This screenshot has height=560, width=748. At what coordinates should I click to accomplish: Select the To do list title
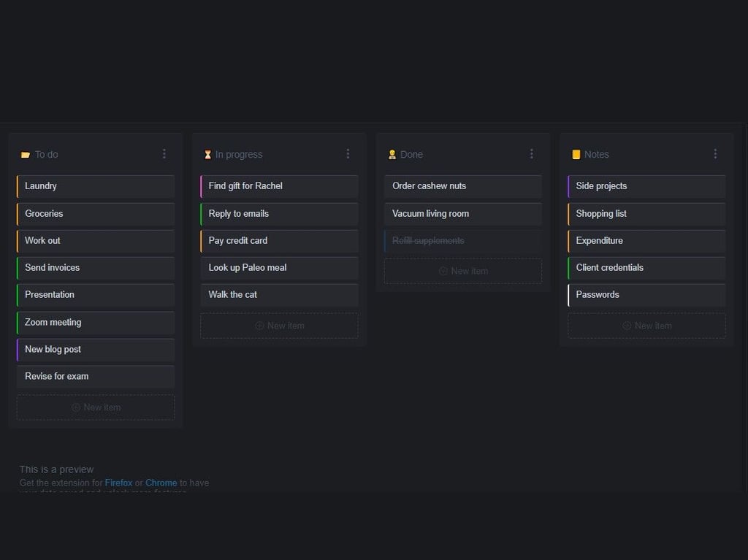[46, 155]
